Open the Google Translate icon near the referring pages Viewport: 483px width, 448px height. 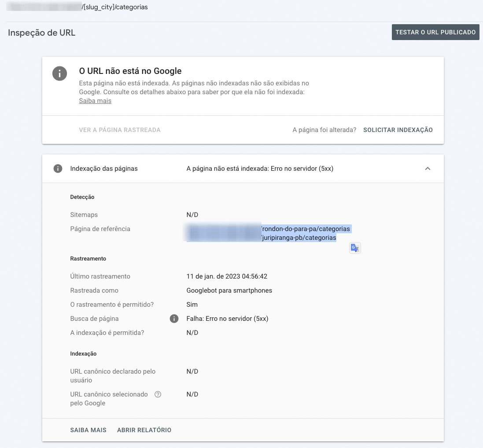[355, 248]
